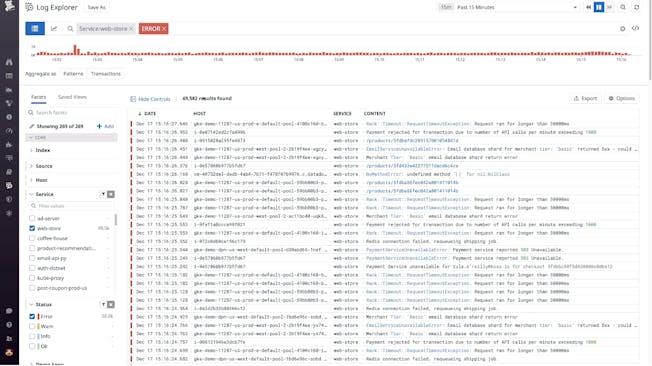Check the product-recommendation service checkbox

(32, 248)
